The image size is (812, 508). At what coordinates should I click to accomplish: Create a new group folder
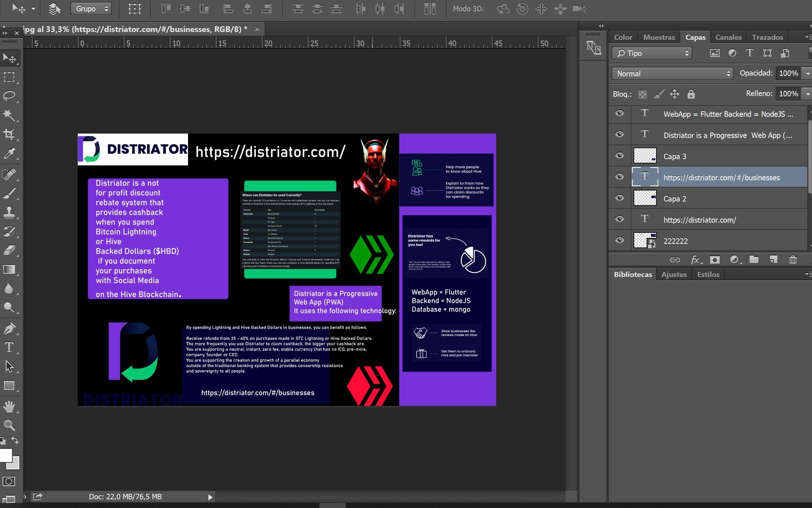(x=754, y=259)
